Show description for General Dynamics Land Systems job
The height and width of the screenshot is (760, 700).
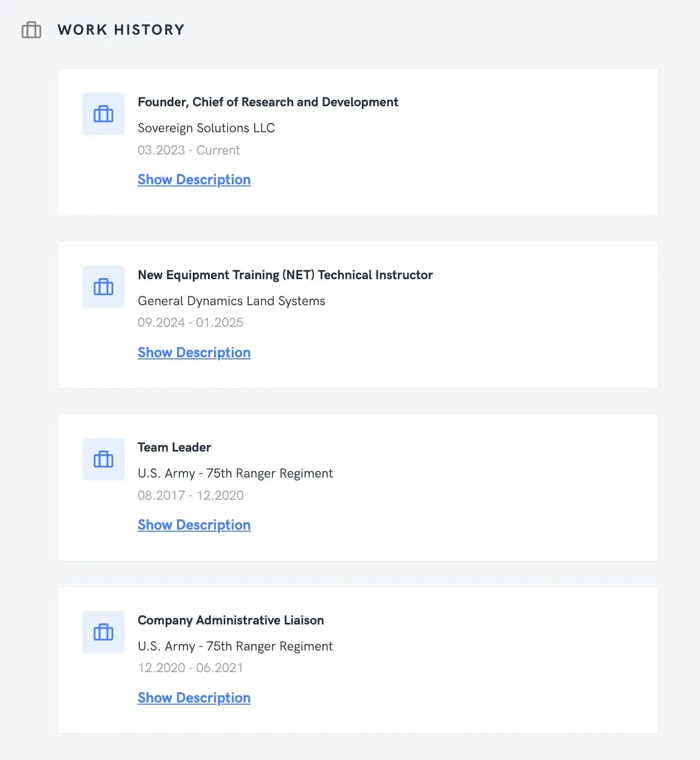point(194,352)
